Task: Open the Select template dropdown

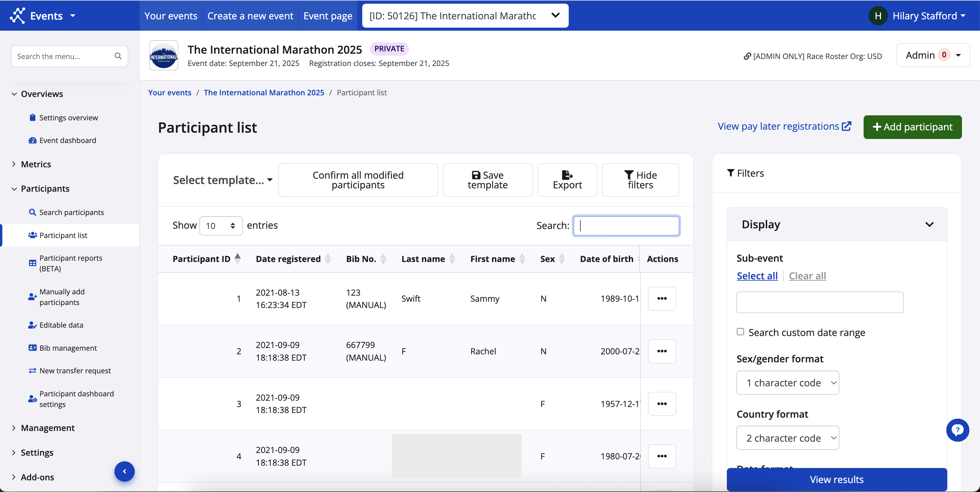Action: pos(222,180)
